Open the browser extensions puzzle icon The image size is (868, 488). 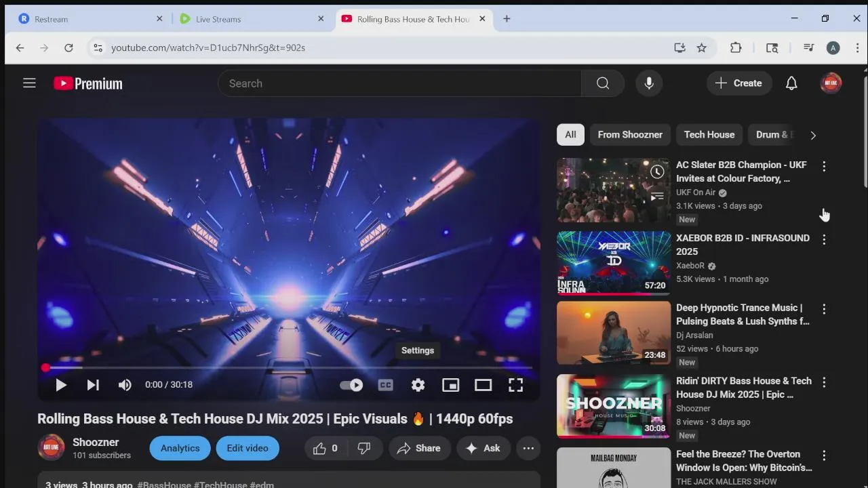(x=736, y=47)
